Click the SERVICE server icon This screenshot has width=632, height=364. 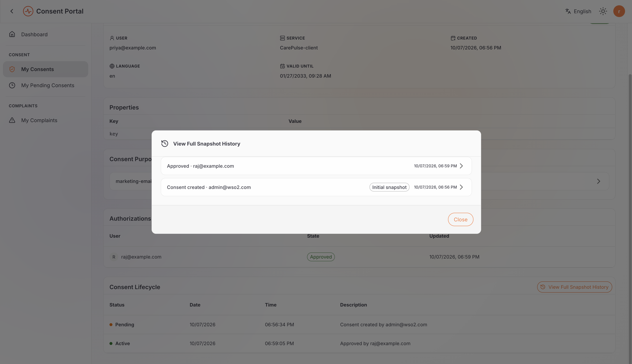[x=282, y=38]
